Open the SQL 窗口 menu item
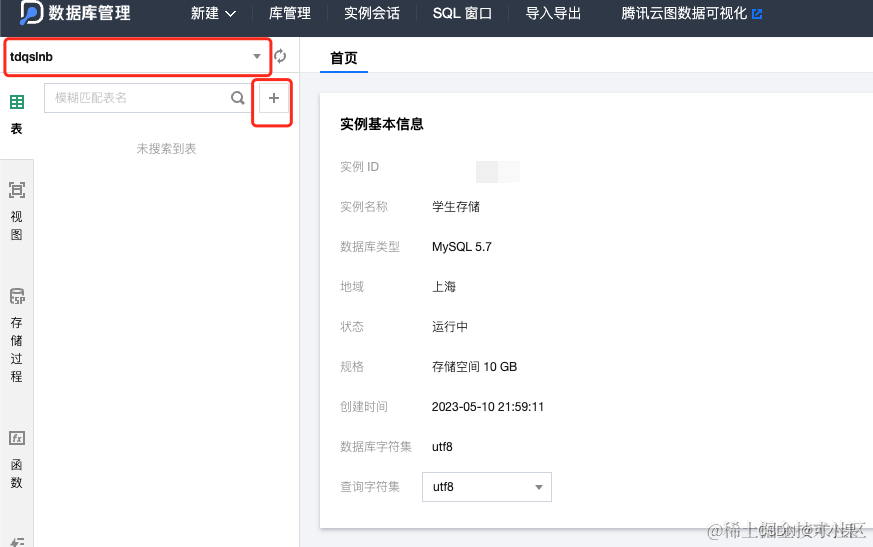This screenshot has height=547, width=873. coord(462,13)
